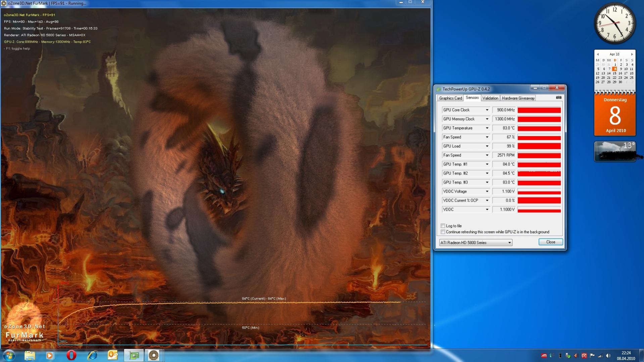Viewport: 644px width, 362px height.
Task: Click the GPU Temp. #3 value field
Action: (504, 183)
